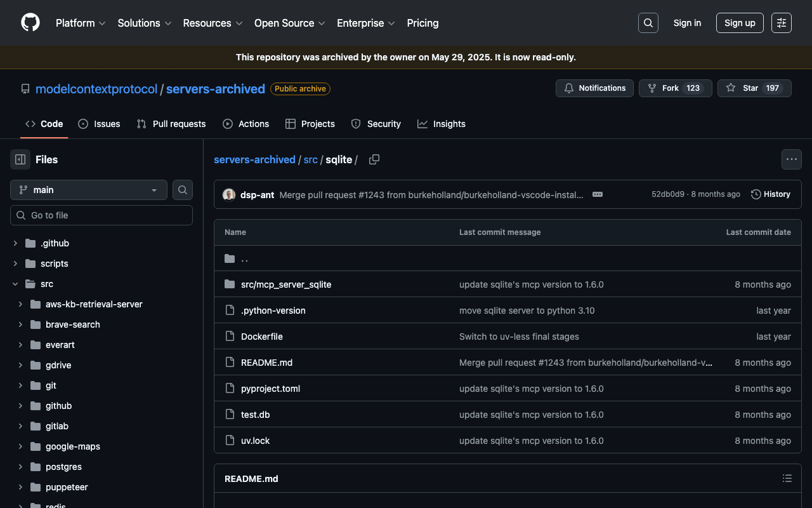
Task: Open the main branch dropdown
Action: (x=89, y=190)
